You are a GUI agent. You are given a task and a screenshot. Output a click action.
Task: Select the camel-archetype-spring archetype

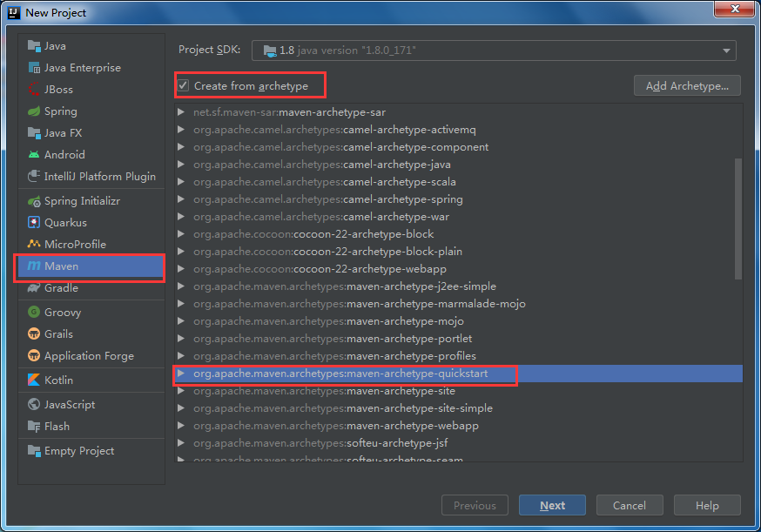tap(328, 199)
